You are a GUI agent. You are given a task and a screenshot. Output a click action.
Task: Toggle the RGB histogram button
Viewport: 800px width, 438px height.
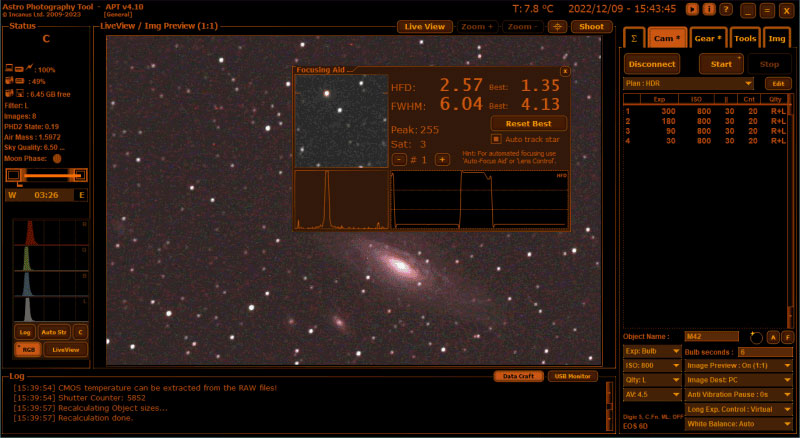click(28, 350)
